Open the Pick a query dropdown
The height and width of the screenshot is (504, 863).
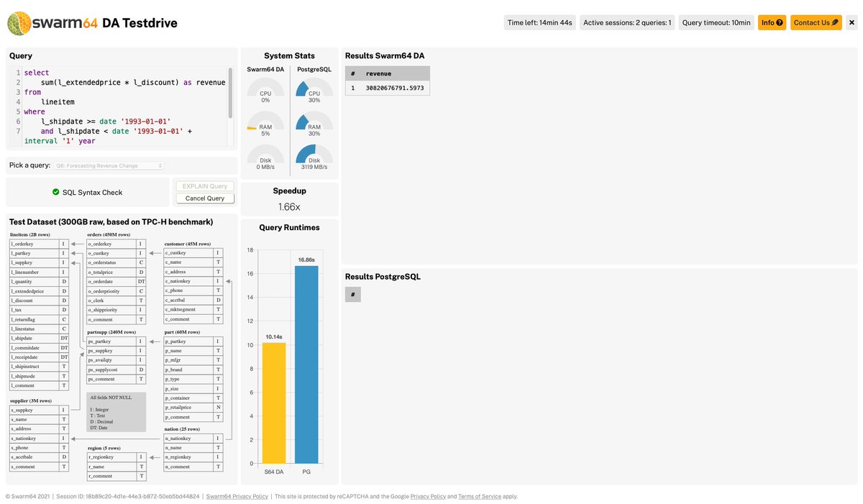[x=108, y=165]
